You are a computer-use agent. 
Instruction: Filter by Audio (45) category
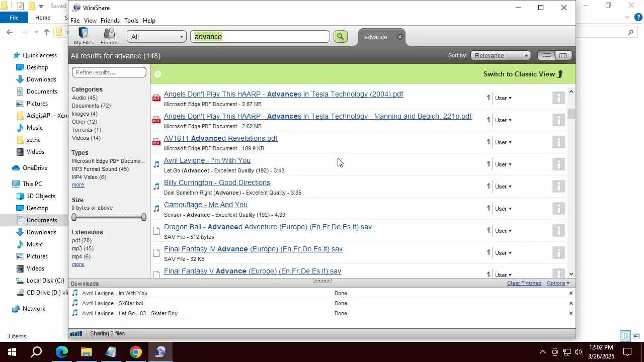tap(85, 98)
